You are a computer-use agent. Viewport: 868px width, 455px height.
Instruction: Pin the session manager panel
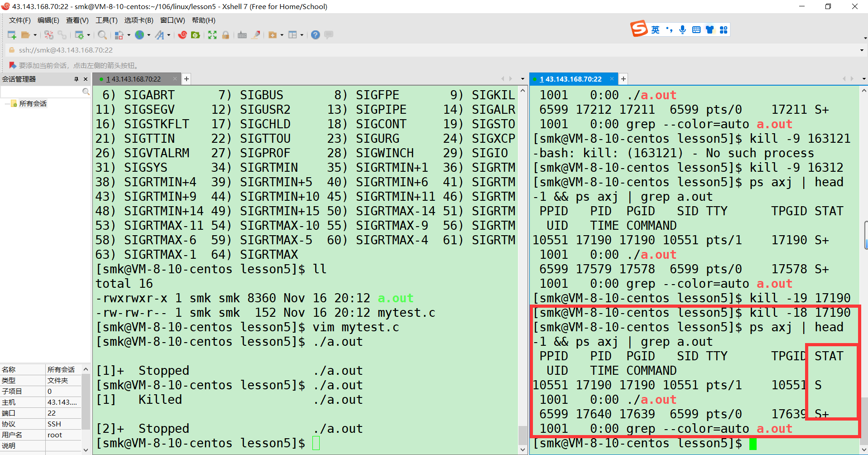(x=76, y=79)
